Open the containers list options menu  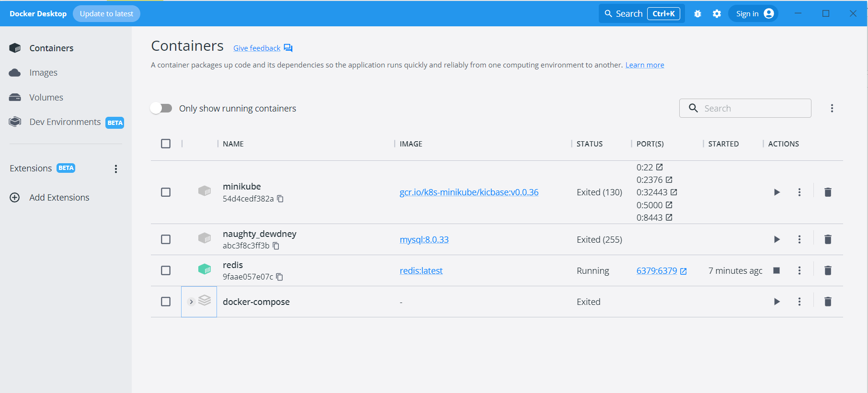(832, 108)
